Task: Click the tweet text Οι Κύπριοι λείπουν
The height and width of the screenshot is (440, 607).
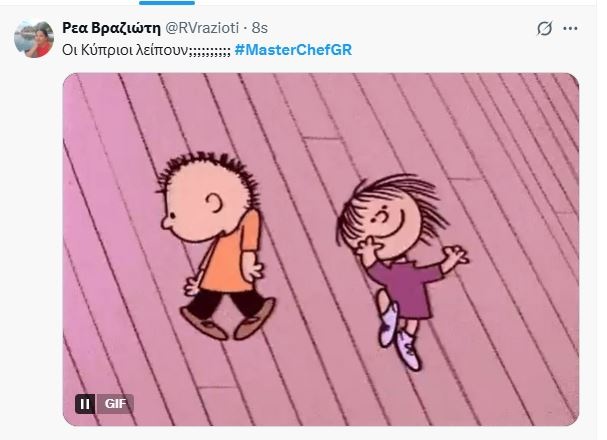Action: click(125, 50)
